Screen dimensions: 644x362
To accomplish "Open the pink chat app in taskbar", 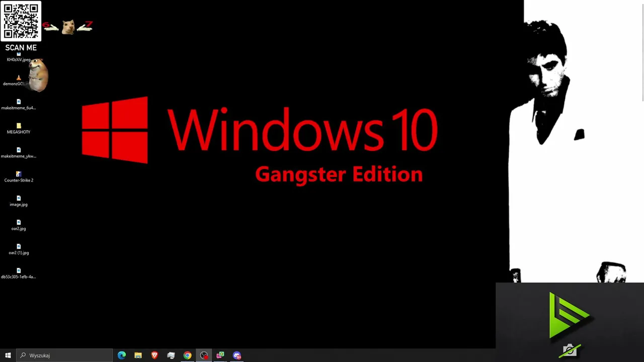I will coord(220,355).
